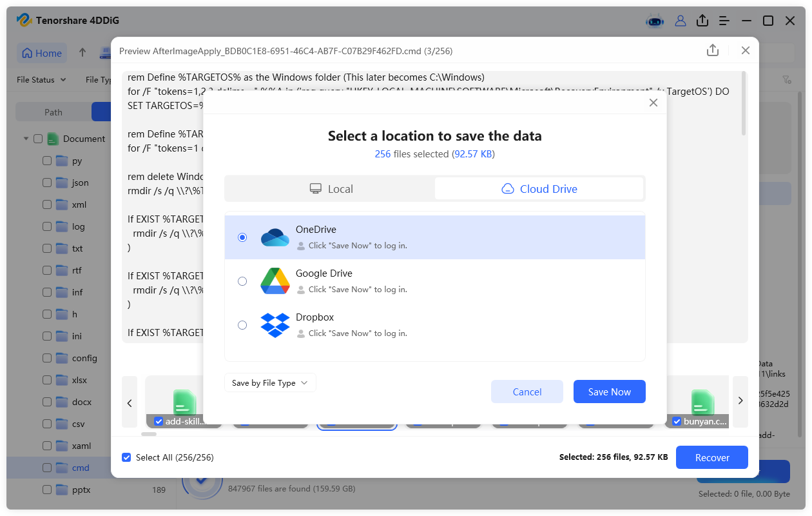Viewport: 812px width, 516px height.
Task: Click the Tenorshare 4DDiG logo
Action: (24, 21)
